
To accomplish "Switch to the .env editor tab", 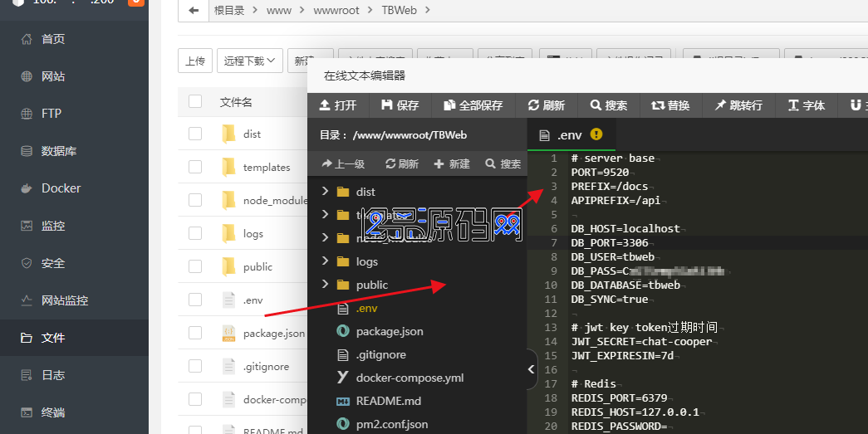I will [571, 135].
